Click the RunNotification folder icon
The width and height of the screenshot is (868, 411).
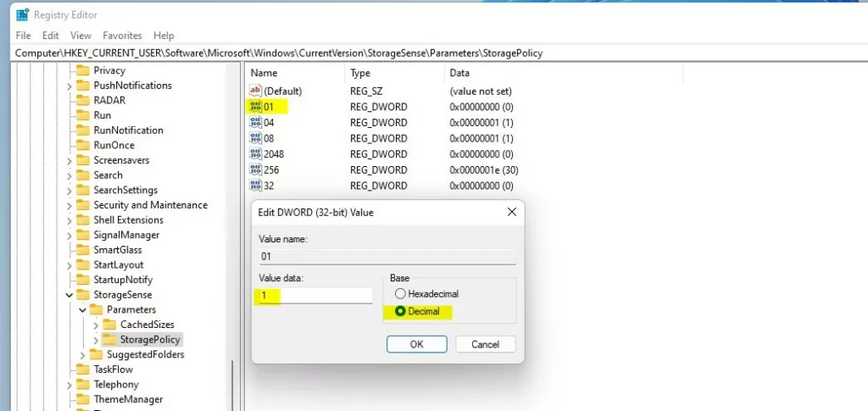pyautogui.click(x=83, y=130)
